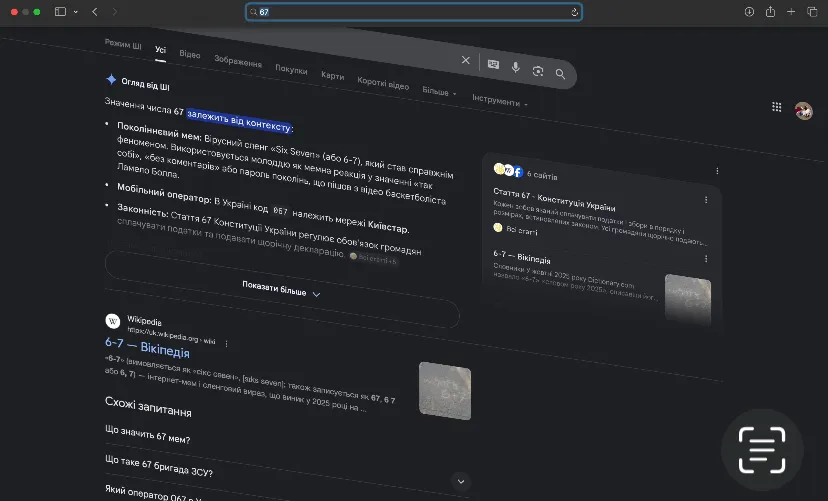828x501 pixels.
Task: Open the Інструменти dropdown
Action: coord(500,100)
